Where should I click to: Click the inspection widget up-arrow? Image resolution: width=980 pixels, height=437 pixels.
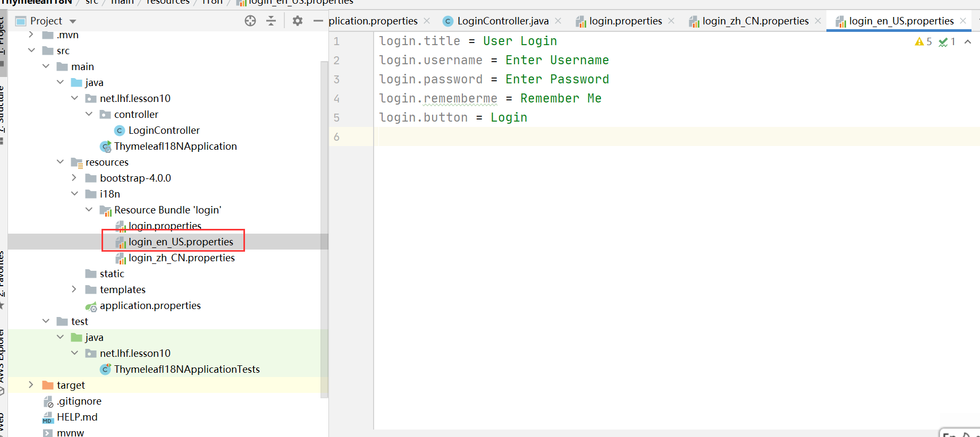pyautogui.click(x=968, y=41)
